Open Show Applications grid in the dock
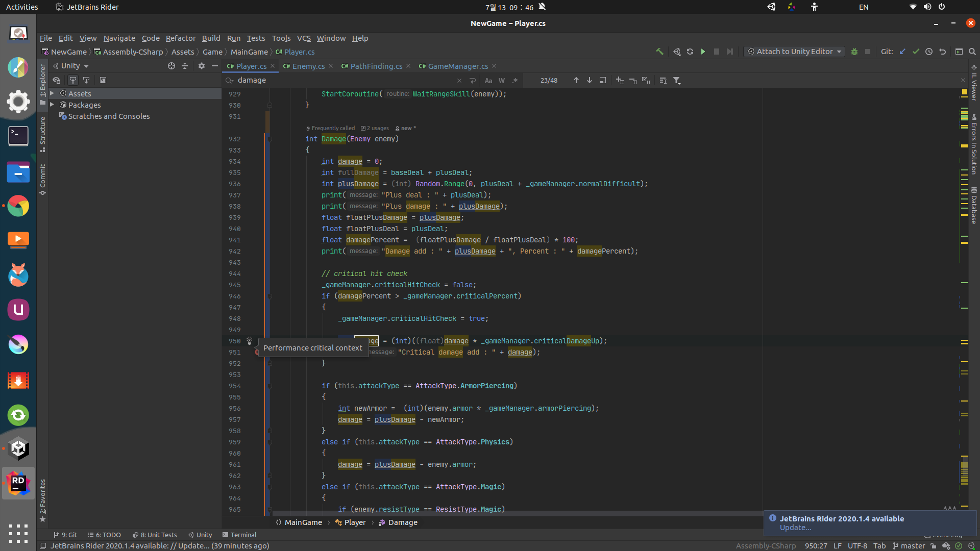Image resolution: width=980 pixels, height=551 pixels. point(18,534)
